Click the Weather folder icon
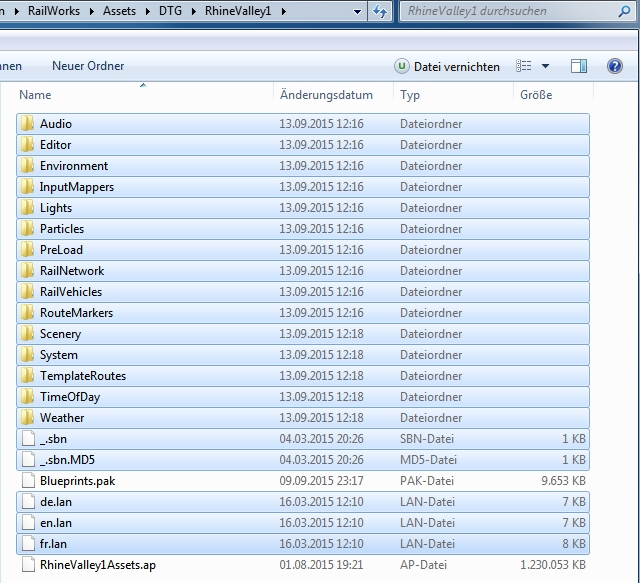The image size is (640, 583). point(27,417)
